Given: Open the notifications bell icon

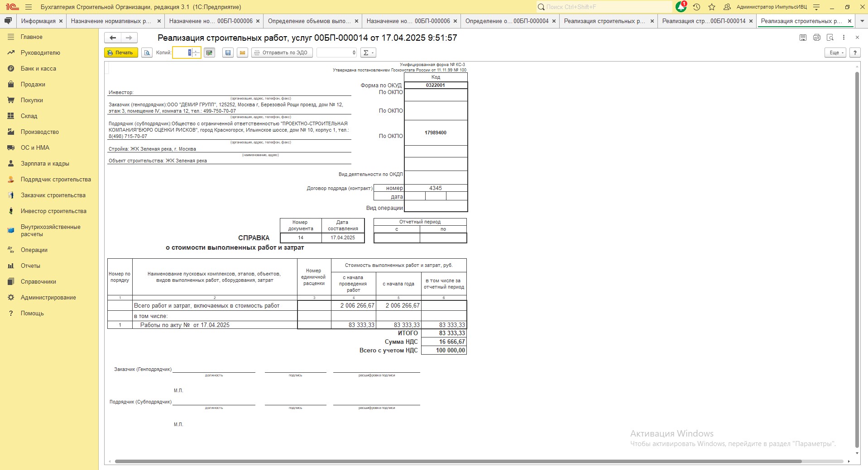Looking at the screenshot, I should click(681, 7).
